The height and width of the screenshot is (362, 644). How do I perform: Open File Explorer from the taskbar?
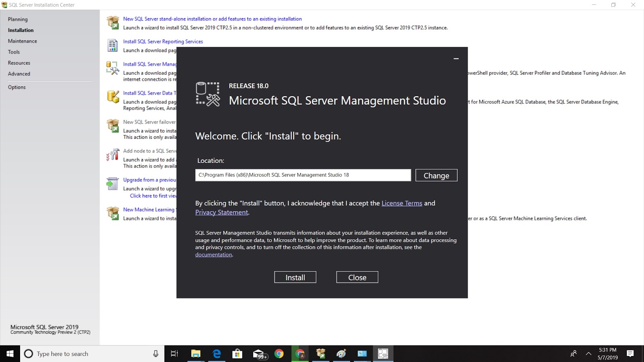coord(196,354)
